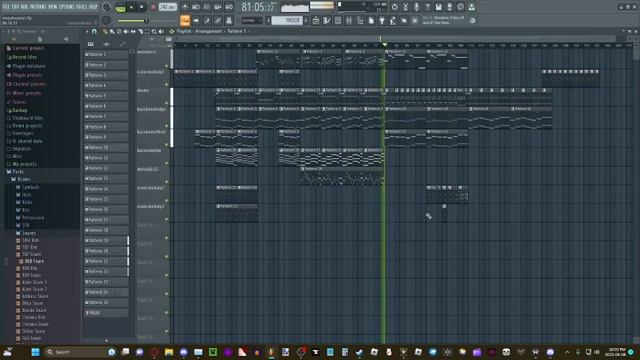The image size is (640, 360).
Task: Select the Mute tool in the playlist toolbar
Action: [x=126, y=31]
